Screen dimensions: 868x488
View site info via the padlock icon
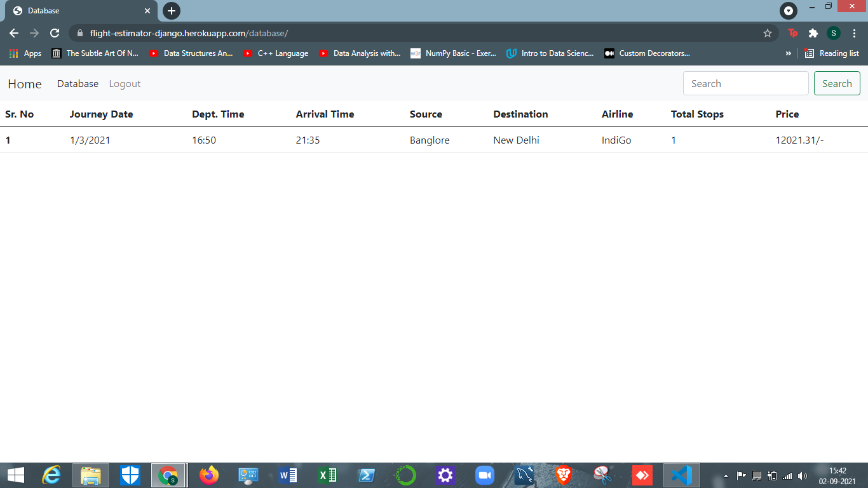coord(80,33)
